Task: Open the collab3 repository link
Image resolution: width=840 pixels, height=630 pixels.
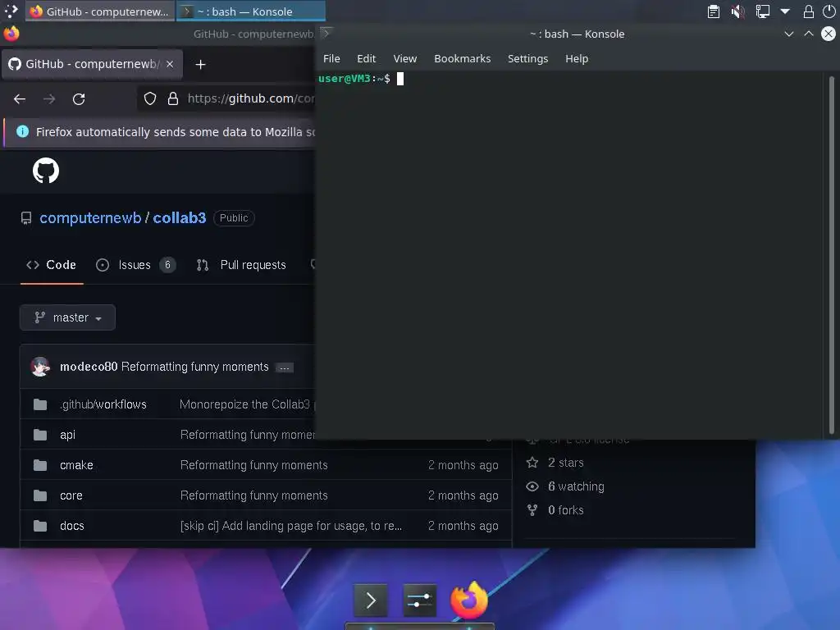Action: point(180,218)
